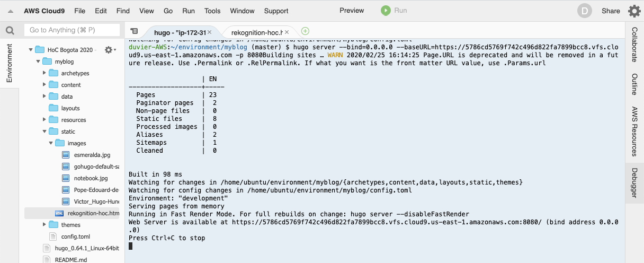644x263 pixels.
Task: Open the search magnifier icon in sidebar
Action: [10, 30]
